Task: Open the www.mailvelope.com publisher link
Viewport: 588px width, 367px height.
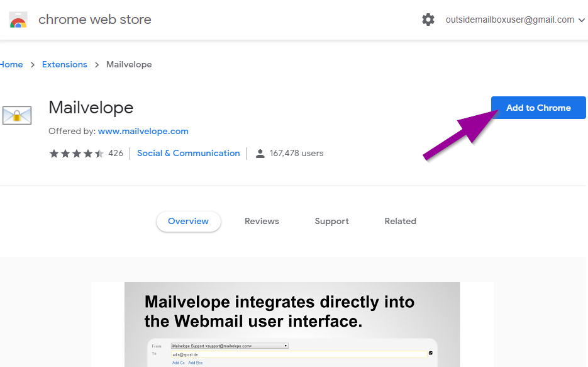Action: [143, 131]
